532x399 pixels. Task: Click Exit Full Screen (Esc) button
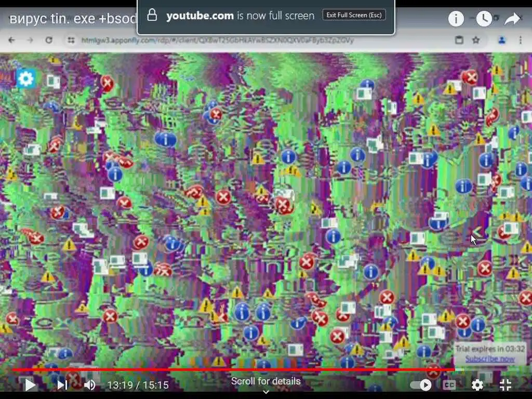coord(354,15)
